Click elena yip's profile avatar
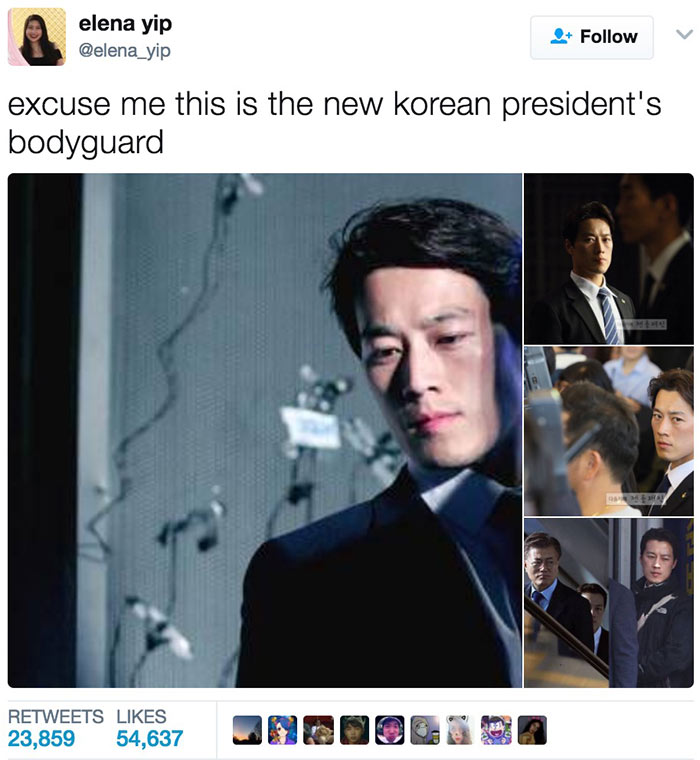This screenshot has height=760, width=700. click(37, 37)
